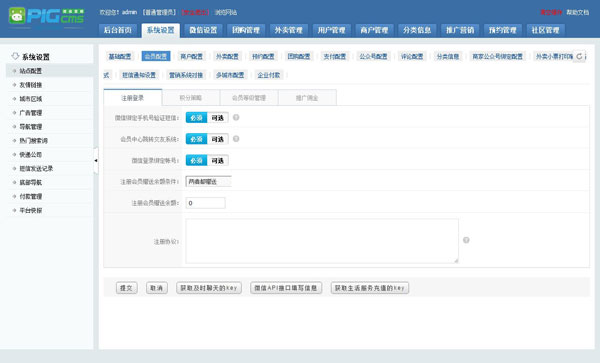The image size is (600, 363).
Task: Click 微信API接口填写信息 button
Action: 286,288
